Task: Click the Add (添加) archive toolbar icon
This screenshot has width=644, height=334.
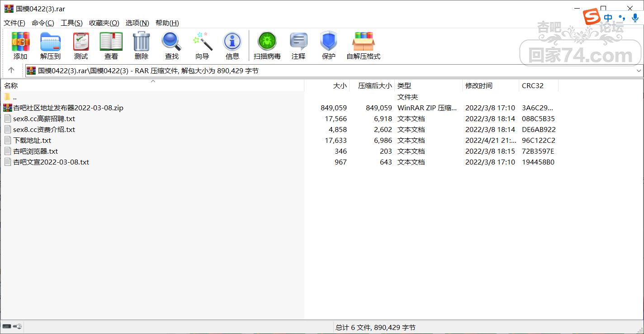Action: tap(20, 42)
